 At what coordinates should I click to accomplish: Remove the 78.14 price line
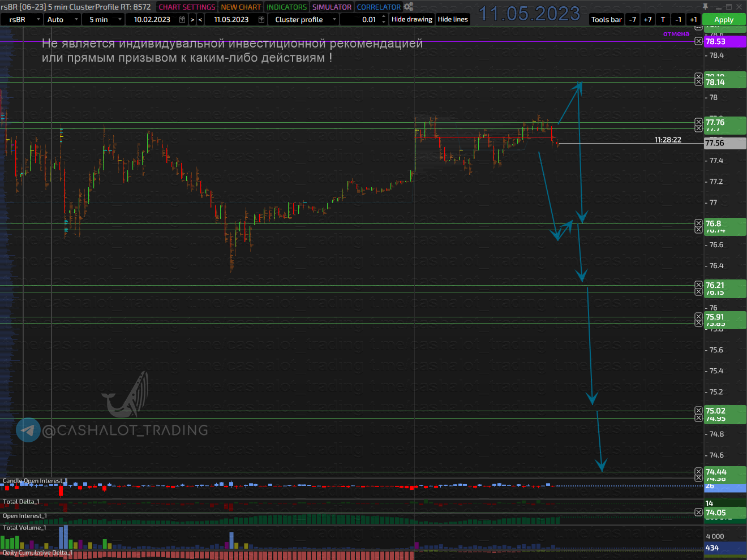[x=698, y=82]
